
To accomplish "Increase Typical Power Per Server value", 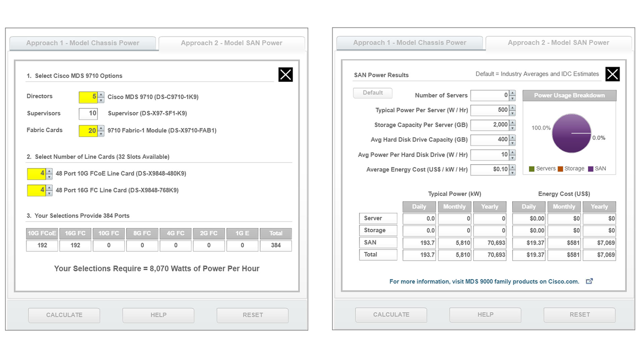I will pyautogui.click(x=513, y=108).
